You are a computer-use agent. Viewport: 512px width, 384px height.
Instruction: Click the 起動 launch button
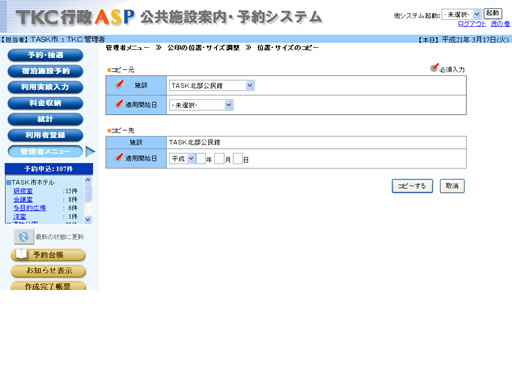492,13
